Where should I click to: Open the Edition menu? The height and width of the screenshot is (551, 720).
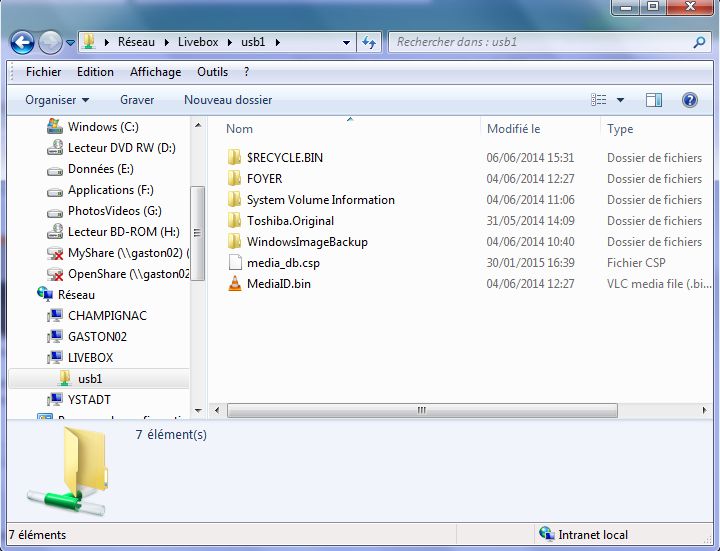coord(95,72)
